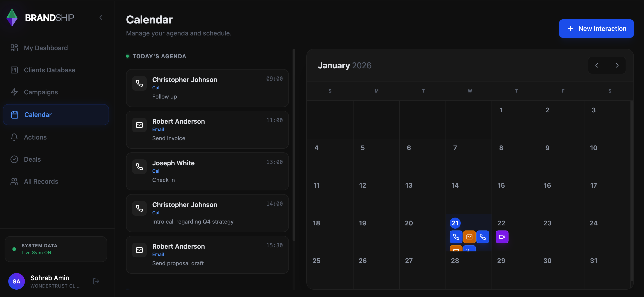Click the green agenda status indicator dot
This screenshot has height=297, width=644.
(x=127, y=56)
